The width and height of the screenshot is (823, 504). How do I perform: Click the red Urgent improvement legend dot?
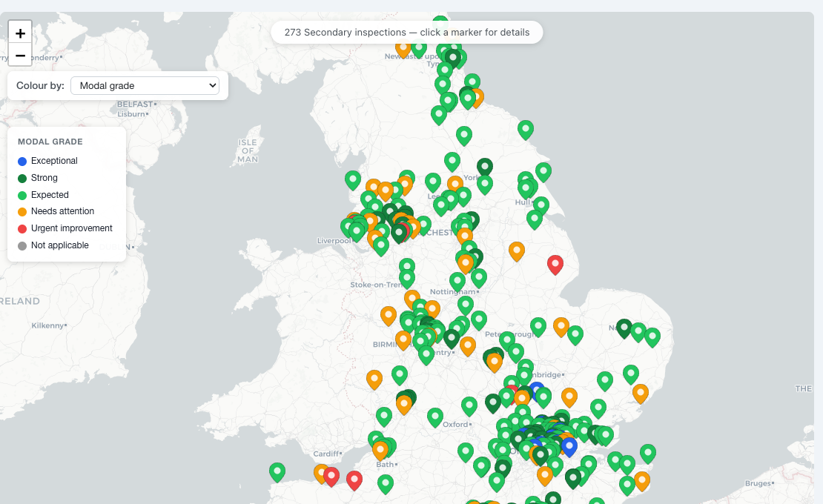point(22,229)
